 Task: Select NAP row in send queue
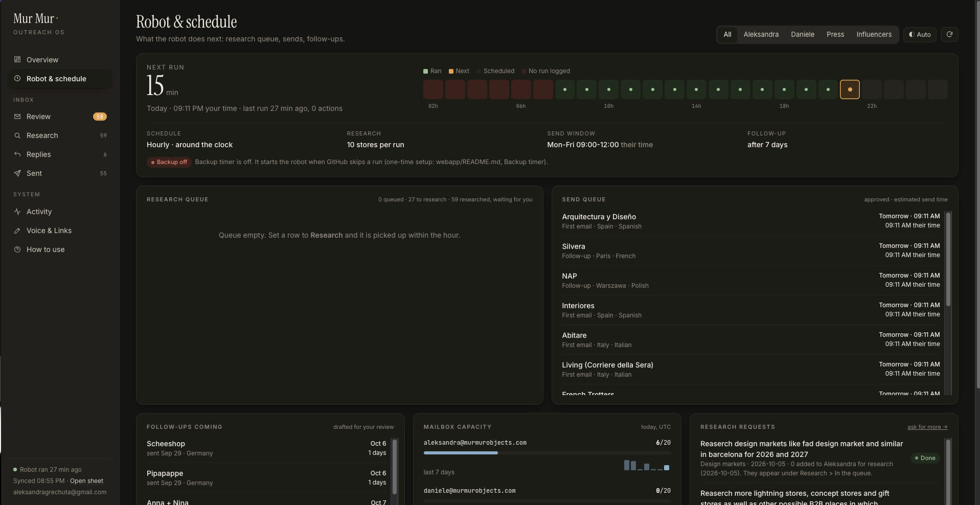pyautogui.click(x=751, y=281)
